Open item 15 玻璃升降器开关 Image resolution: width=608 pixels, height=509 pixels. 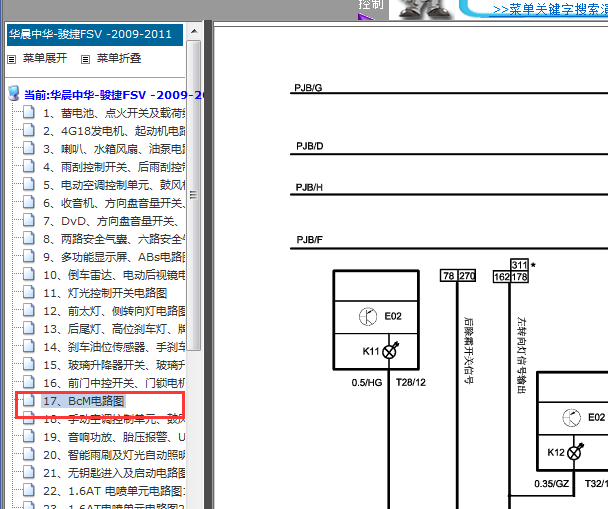pyautogui.click(x=114, y=365)
